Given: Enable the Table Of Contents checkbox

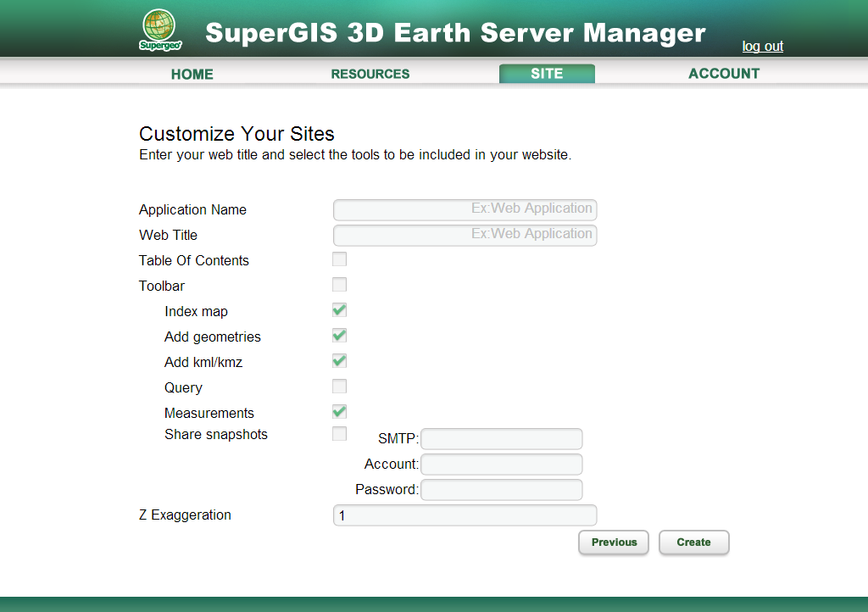Looking at the screenshot, I should pos(339,259).
